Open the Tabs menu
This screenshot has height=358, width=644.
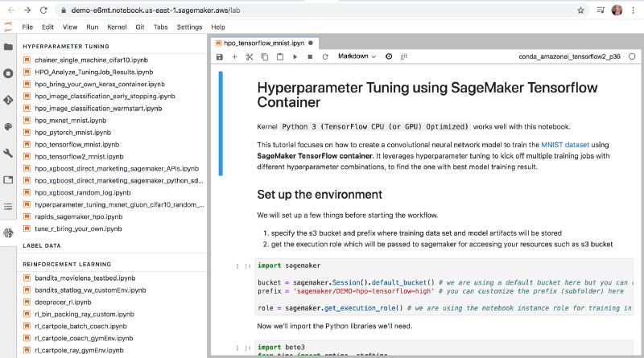[160, 27]
